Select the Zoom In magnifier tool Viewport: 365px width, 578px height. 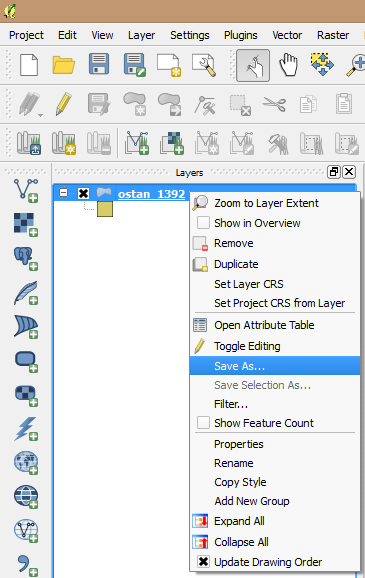tap(355, 65)
